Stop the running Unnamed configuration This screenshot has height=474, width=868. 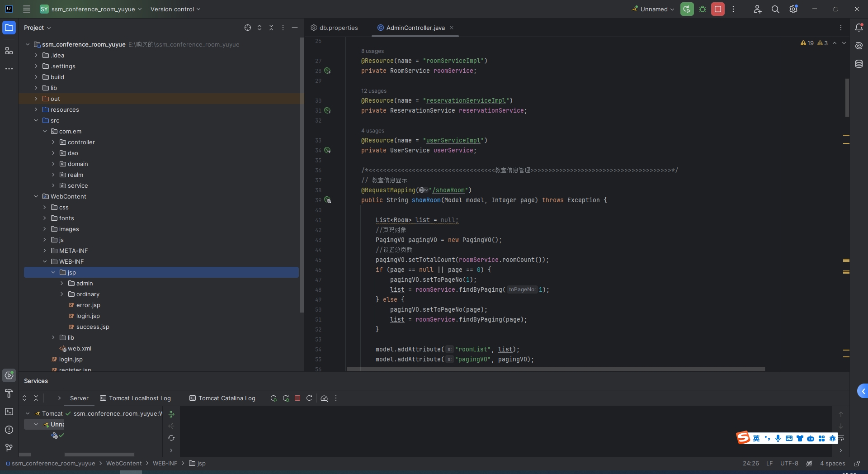(x=718, y=9)
